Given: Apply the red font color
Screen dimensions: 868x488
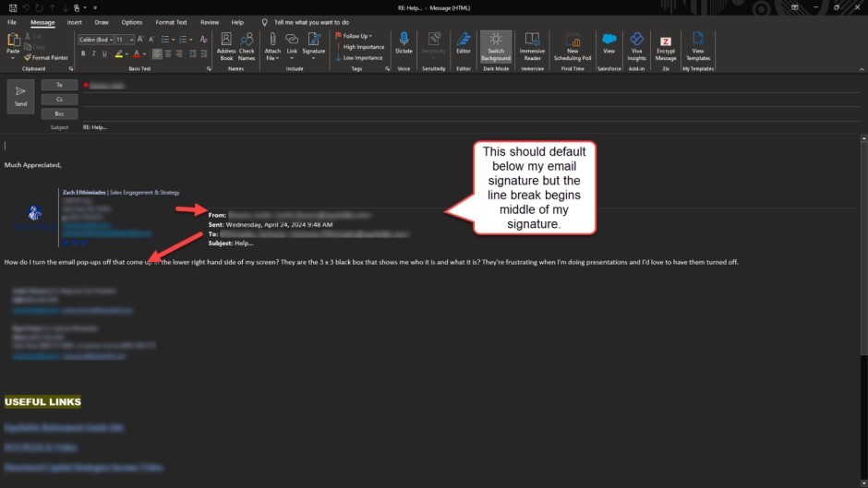Looking at the screenshot, I should point(136,54).
